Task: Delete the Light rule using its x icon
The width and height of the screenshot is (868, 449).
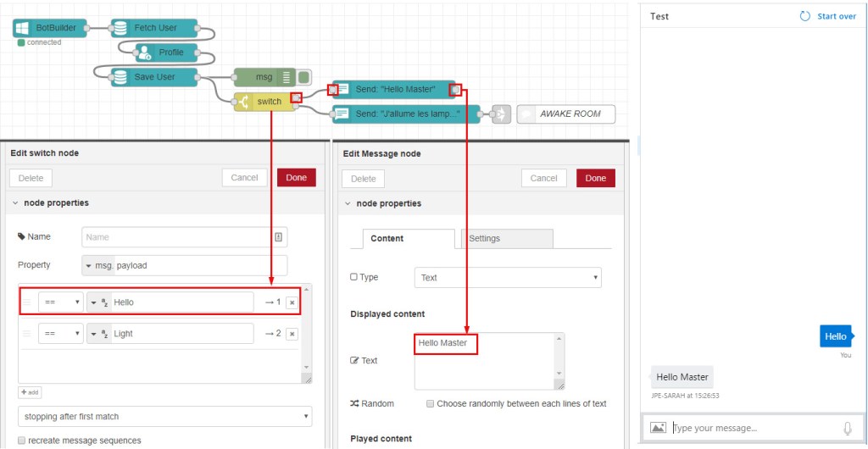Action: 292,334
